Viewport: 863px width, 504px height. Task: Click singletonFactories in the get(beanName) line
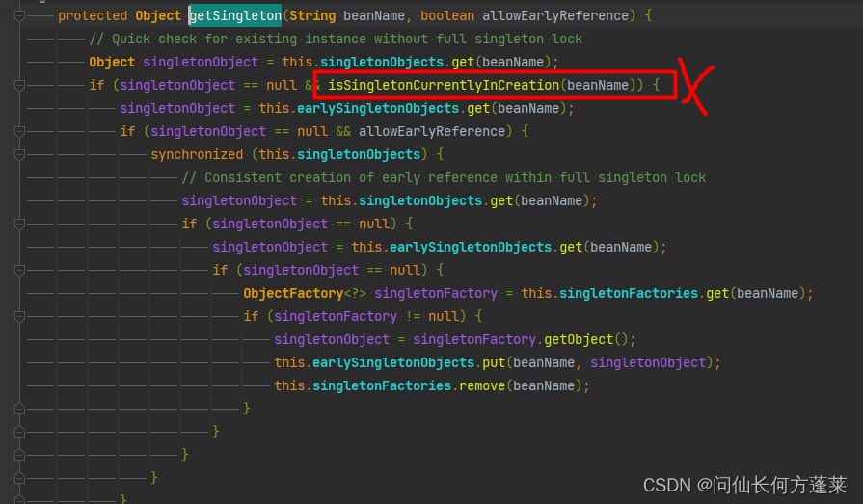(x=629, y=293)
